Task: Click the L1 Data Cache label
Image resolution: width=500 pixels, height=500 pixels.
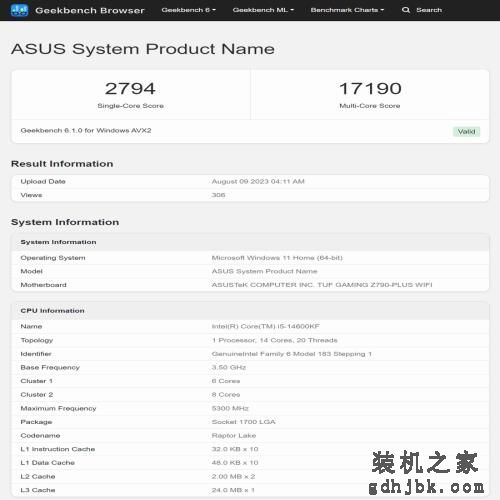Action: (x=48, y=463)
